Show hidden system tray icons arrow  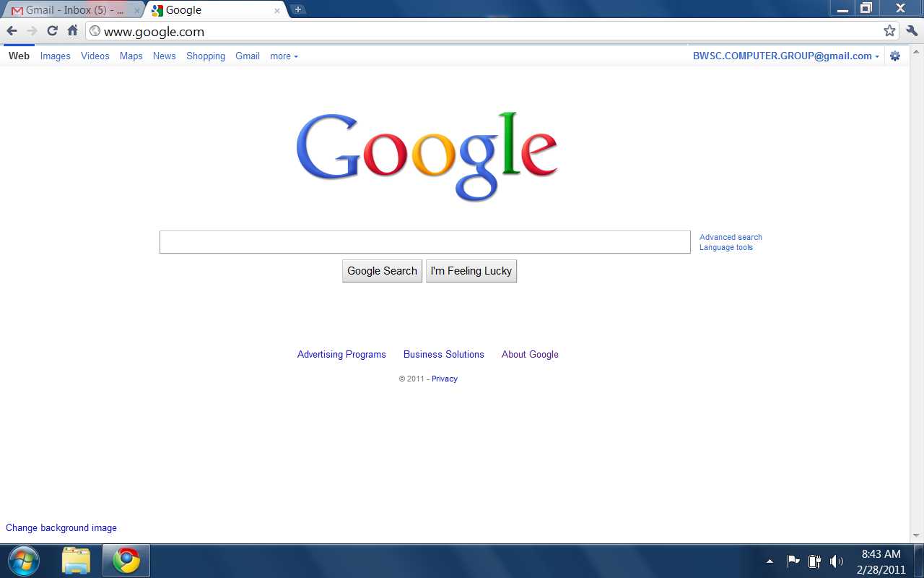coord(770,561)
